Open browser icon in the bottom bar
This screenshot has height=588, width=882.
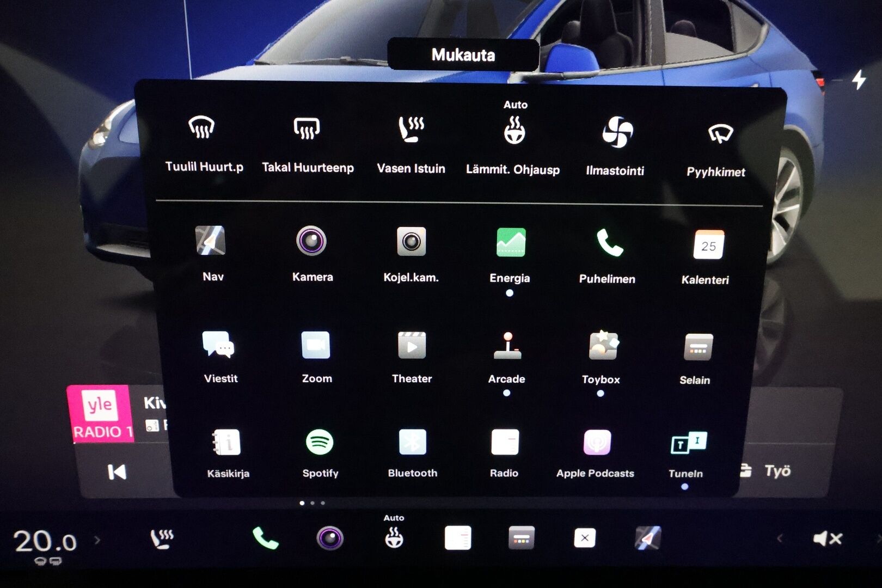pyautogui.click(x=521, y=538)
